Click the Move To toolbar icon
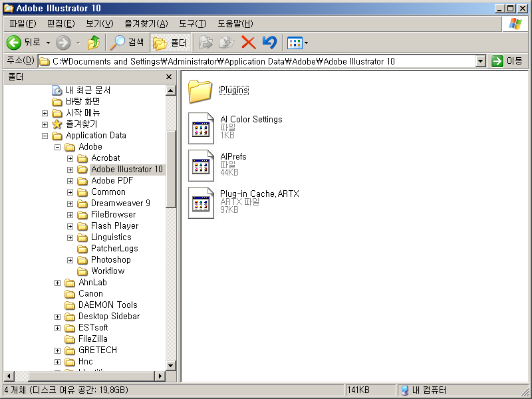Viewport: 532px width, 399px height. [x=205, y=43]
